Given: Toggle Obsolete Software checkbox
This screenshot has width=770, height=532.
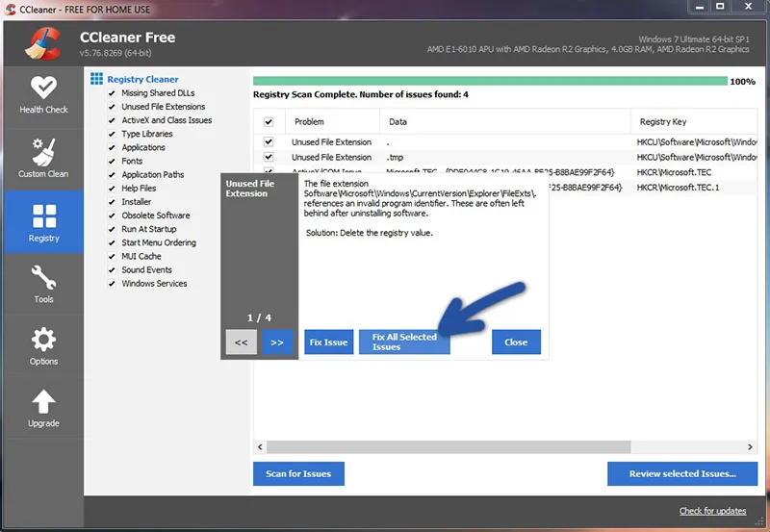Looking at the screenshot, I should point(112,215).
